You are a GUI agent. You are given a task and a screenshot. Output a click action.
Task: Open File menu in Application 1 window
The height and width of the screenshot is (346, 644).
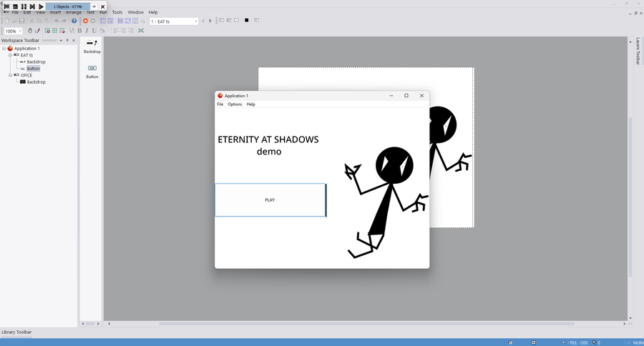[x=220, y=104]
